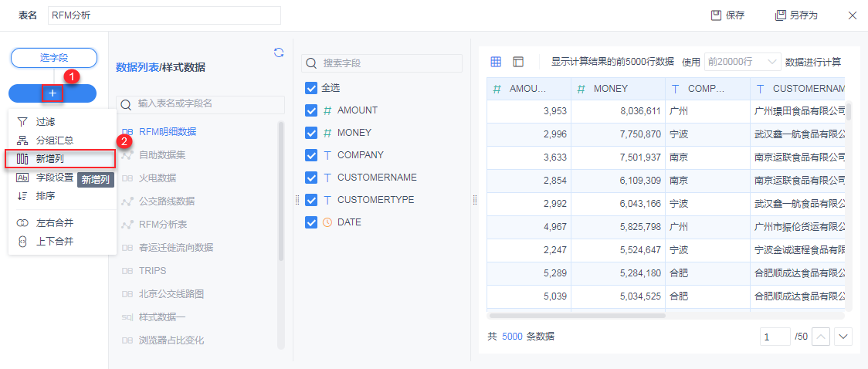Switch to the column layout view icon
This screenshot has width=868, height=369.
point(518,62)
